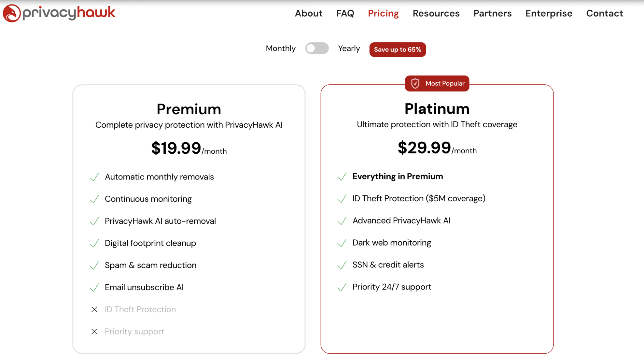Viewport: 644px width, 355px height.
Task: Click 'Ultimate protection with ID Theft coverage' text
Action: (x=437, y=124)
